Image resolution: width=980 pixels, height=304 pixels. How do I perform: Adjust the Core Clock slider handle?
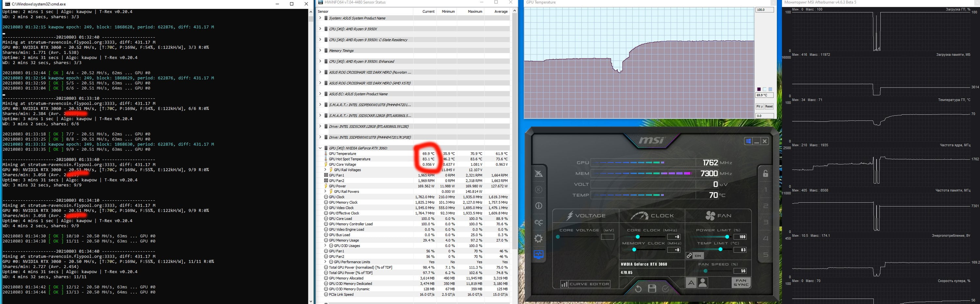[x=638, y=237]
